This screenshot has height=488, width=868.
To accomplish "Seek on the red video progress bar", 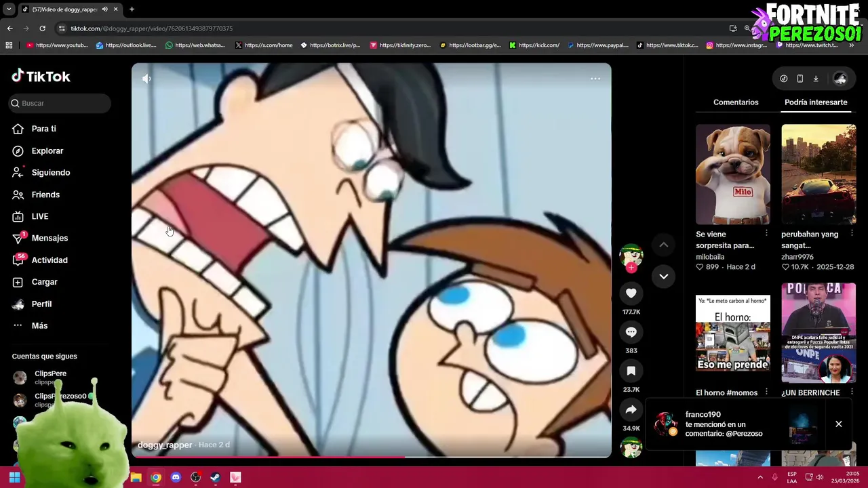I will click(x=372, y=457).
